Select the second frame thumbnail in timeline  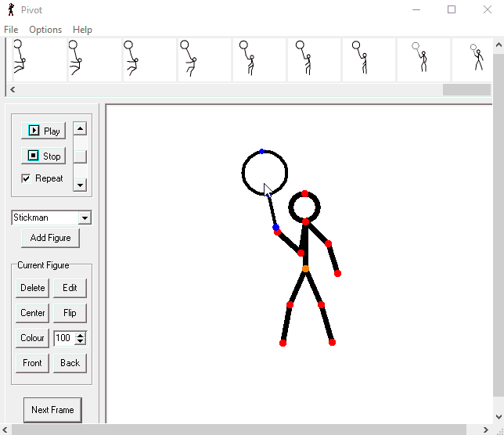[95, 59]
